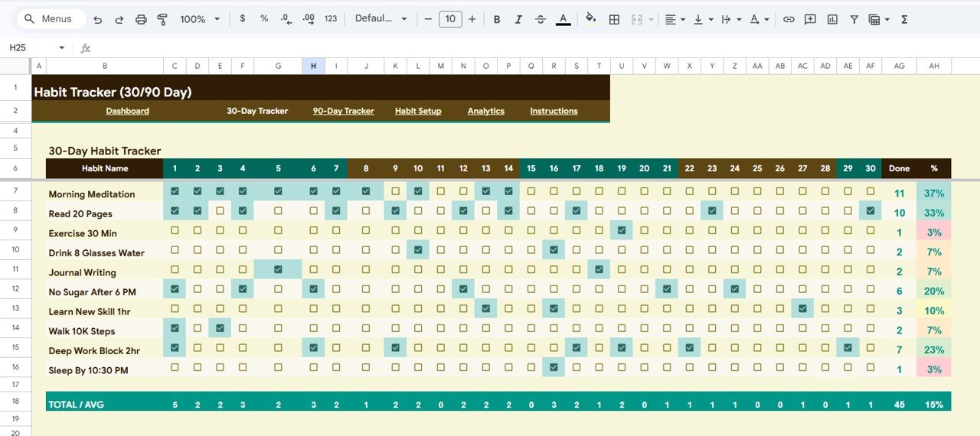Screen dimensions: 980x436
Task: Expand the Default font dropdown
Action: pyautogui.click(x=381, y=19)
